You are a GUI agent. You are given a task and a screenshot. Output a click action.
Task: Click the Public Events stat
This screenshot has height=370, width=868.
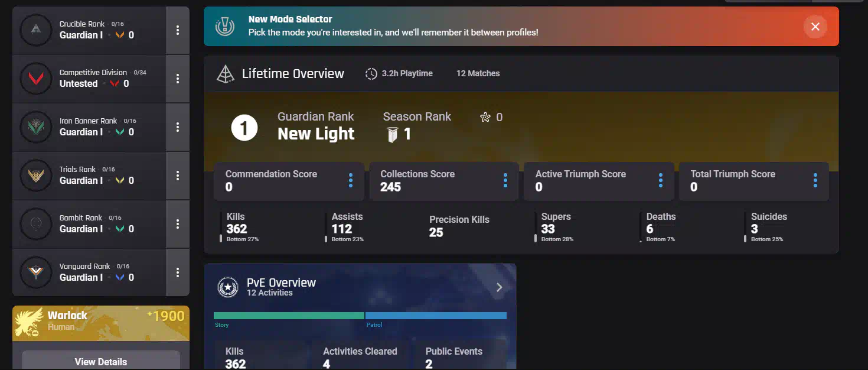[454, 356]
